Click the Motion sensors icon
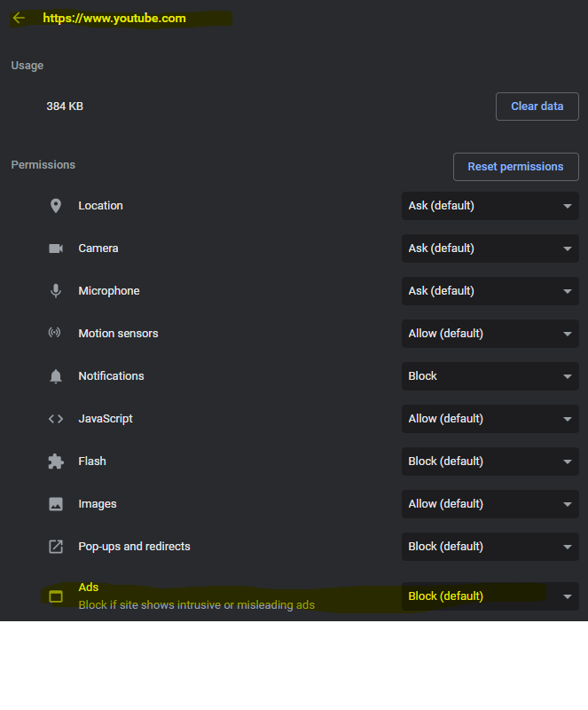 [x=55, y=333]
